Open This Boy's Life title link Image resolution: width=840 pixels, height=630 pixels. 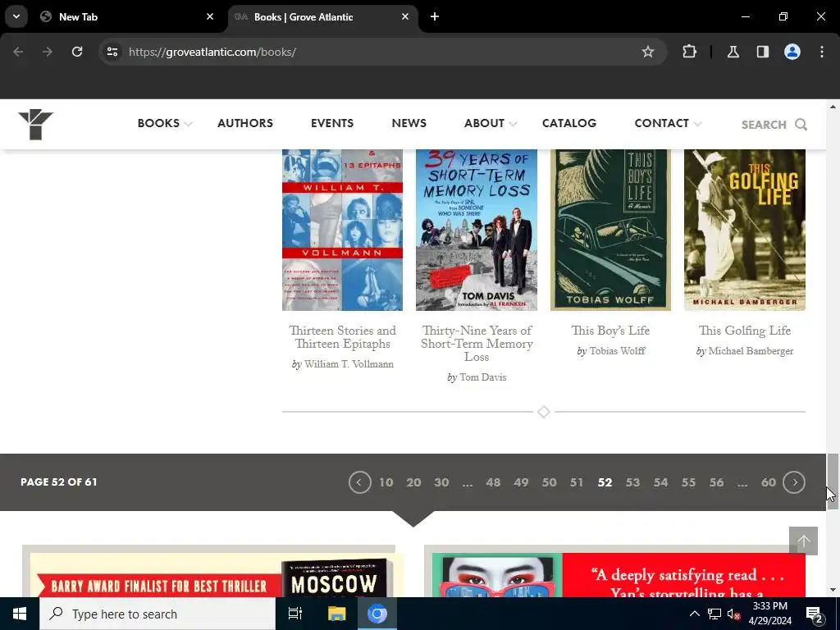pos(610,331)
